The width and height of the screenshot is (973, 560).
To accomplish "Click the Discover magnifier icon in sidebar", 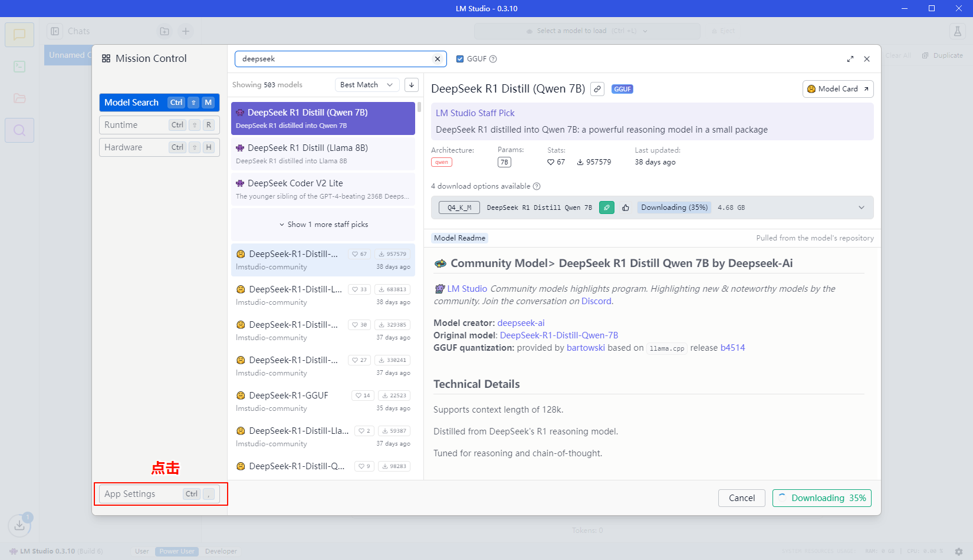I will 19,130.
